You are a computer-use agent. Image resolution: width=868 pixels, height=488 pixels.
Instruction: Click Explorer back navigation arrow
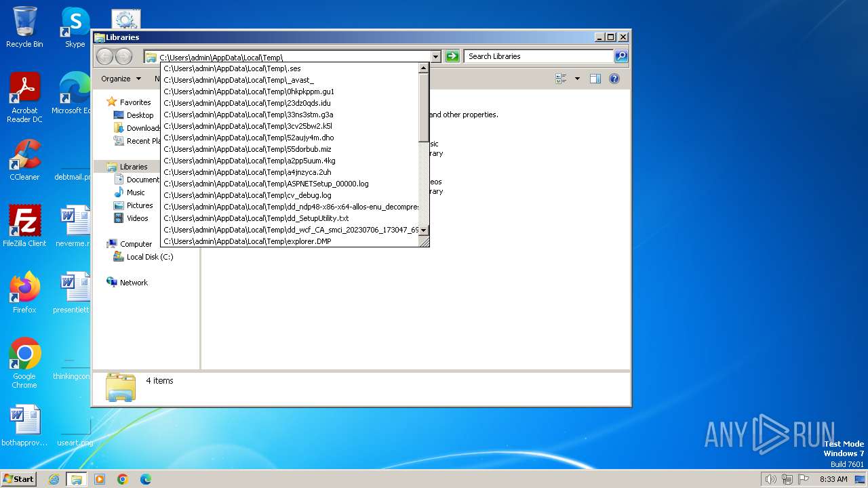pos(104,56)
